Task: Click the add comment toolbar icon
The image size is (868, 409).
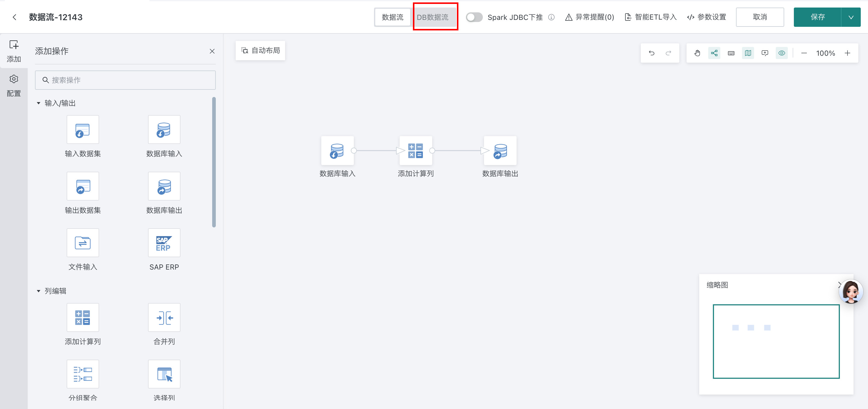Action: point(765,53)
